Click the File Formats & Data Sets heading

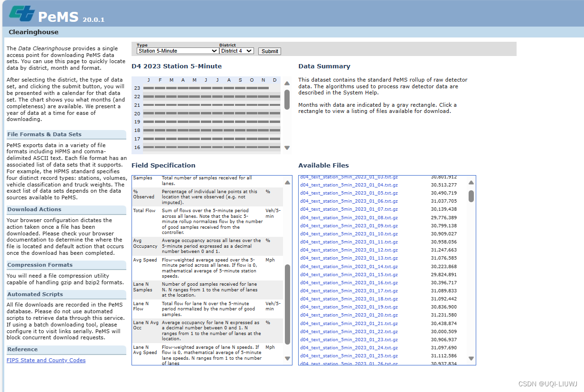44,134
